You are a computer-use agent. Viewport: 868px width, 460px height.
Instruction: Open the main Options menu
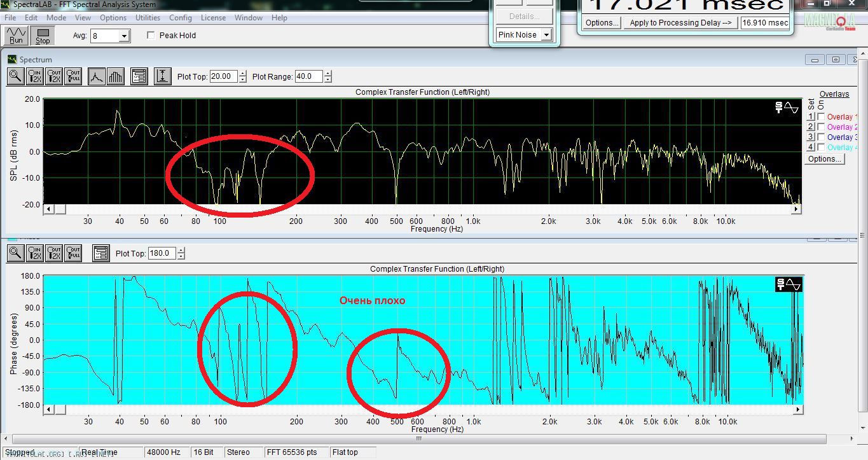point(113,18)
